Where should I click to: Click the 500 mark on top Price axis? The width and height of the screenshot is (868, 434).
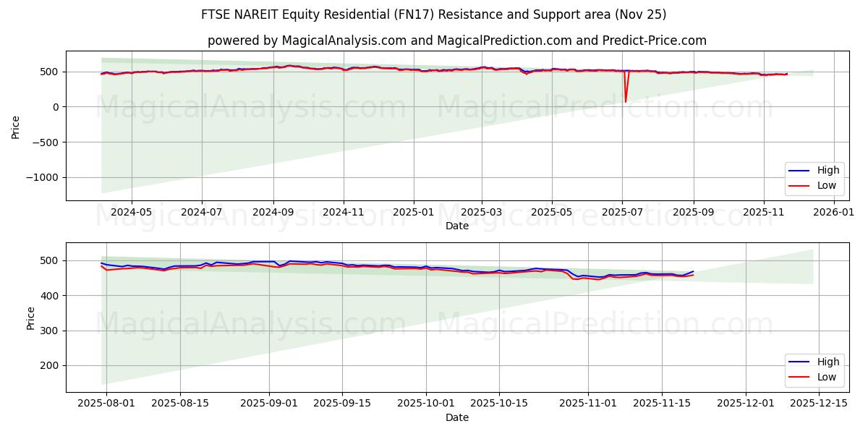pos(48,72)
